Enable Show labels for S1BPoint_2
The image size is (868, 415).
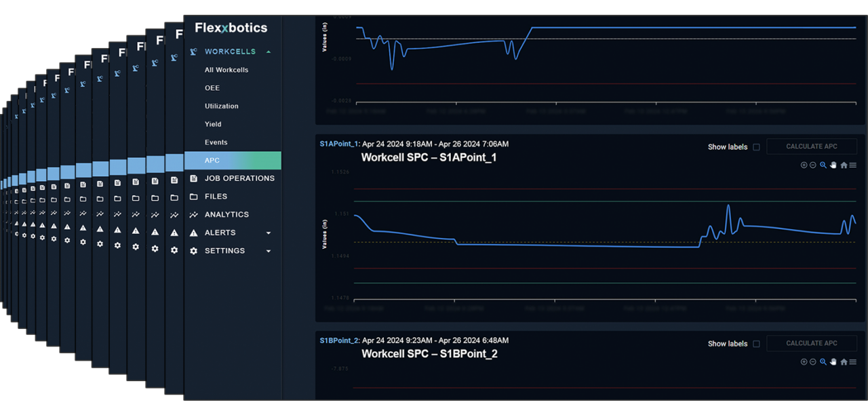point(755,343)
